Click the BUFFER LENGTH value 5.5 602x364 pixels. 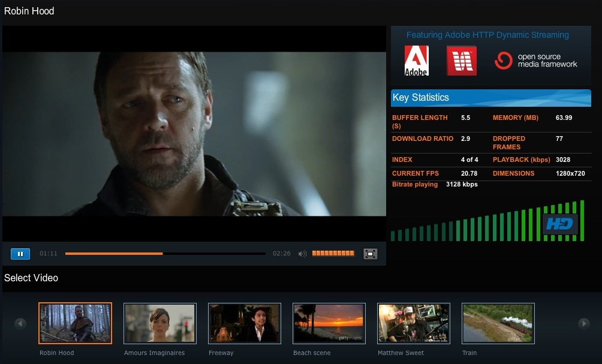tap(465, 118)
